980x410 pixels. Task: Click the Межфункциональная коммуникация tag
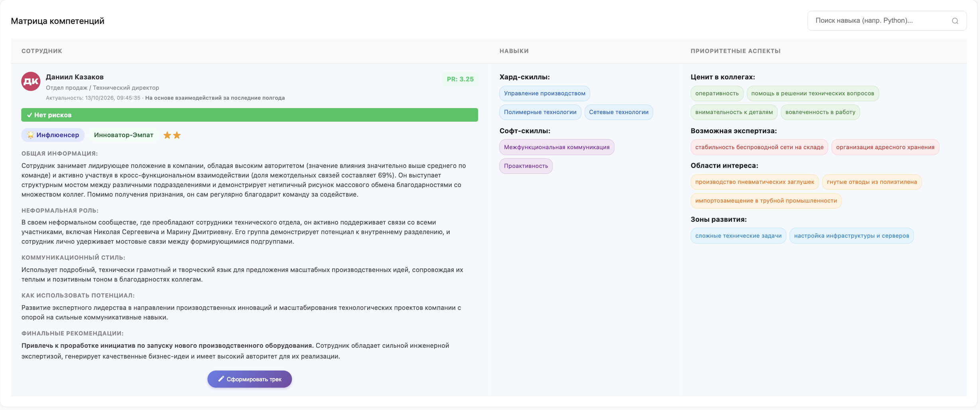[557, 147]
